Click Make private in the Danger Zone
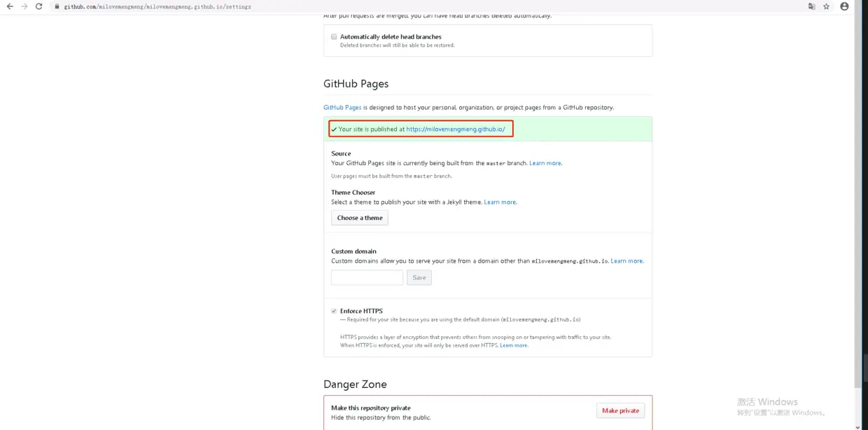 coord(620,410)
